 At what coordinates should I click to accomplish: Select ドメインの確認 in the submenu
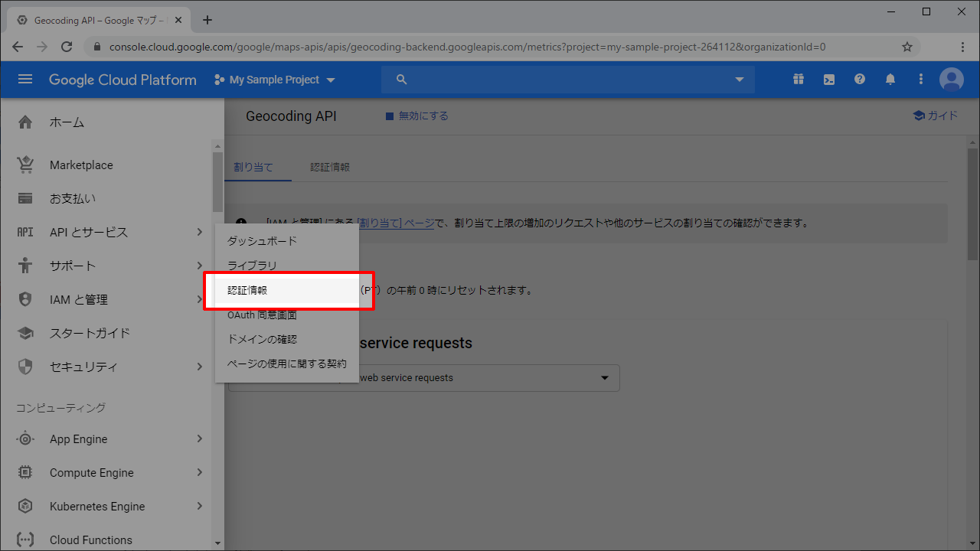click(x=287, y=339)
